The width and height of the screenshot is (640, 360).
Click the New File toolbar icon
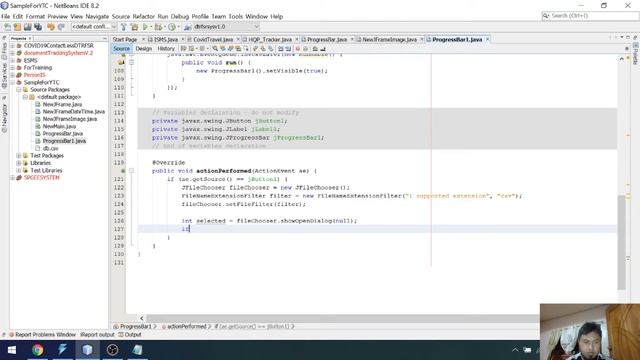(x=7, y=27)
